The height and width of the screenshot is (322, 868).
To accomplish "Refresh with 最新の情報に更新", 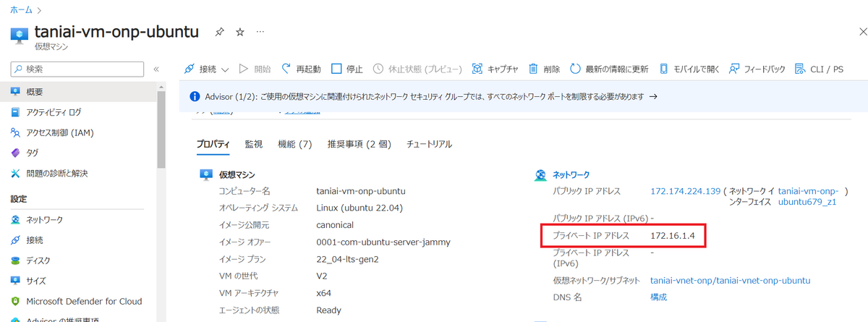I will [609, 69].
